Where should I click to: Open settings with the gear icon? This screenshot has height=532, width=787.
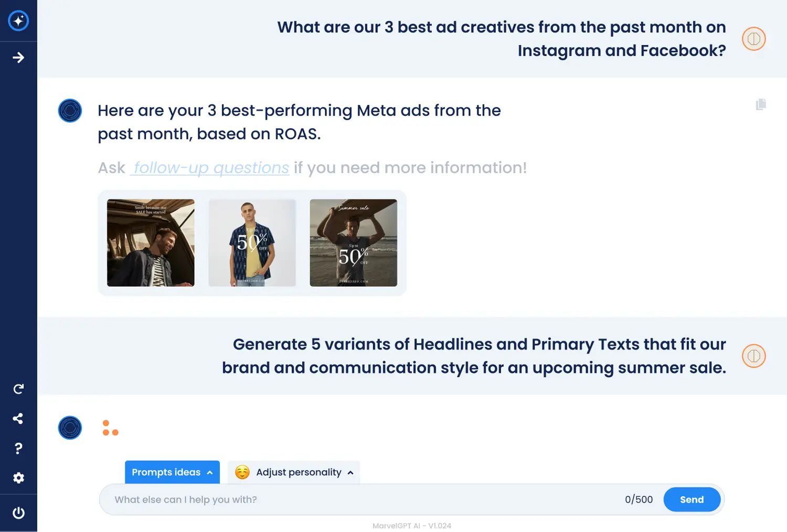click(18, 478)
